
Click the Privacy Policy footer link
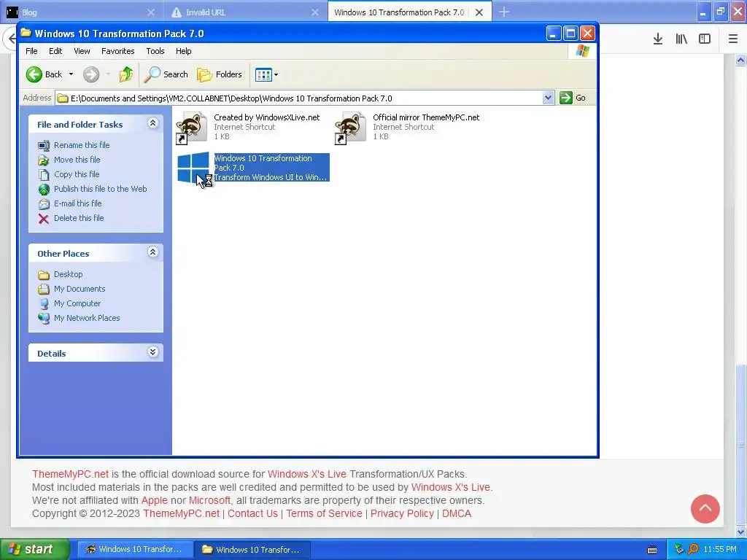pos(402,513)
